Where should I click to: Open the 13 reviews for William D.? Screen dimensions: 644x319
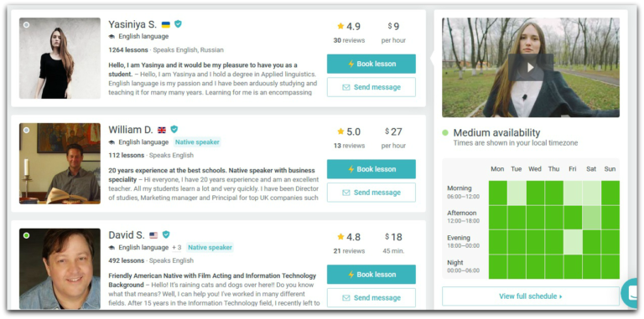[x=349, y=146]
